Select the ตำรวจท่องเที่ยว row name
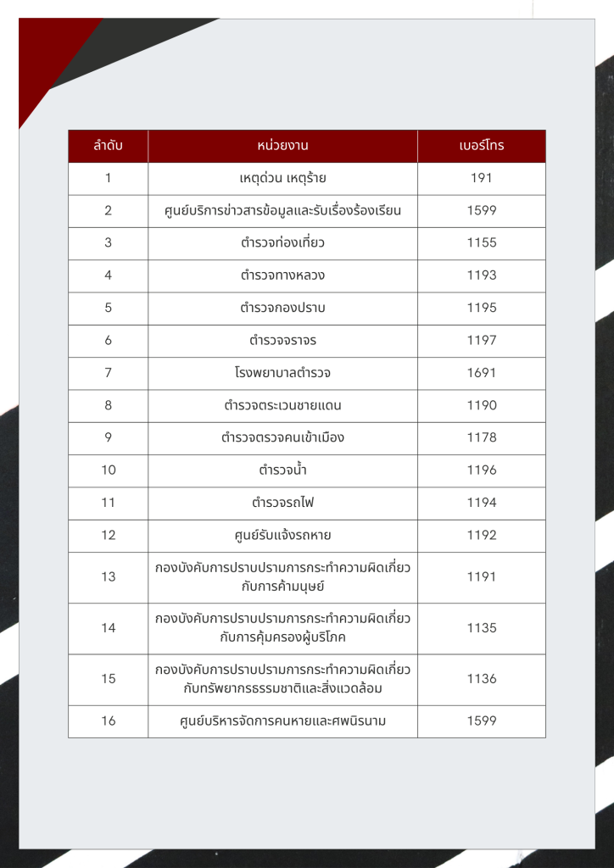 click(x=282, y=243)
